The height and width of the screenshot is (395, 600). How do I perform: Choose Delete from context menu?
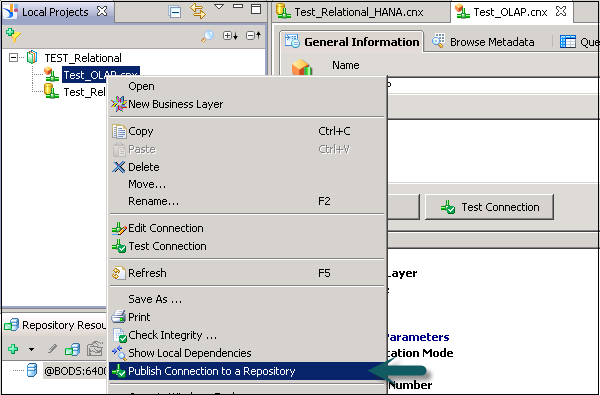247,167
